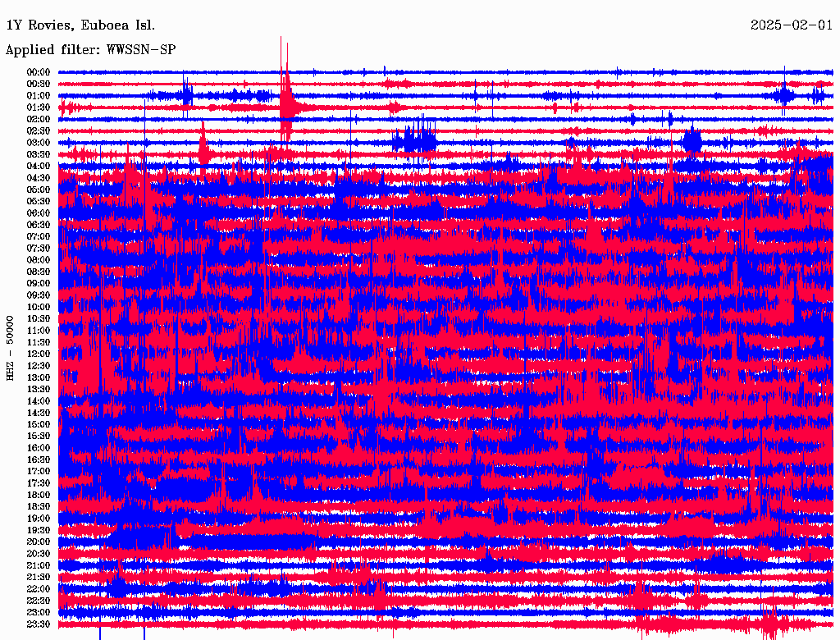Click the station title '1Y Rovies, Euboea Isl.'

pyautogui.click(x=80, y=25)
